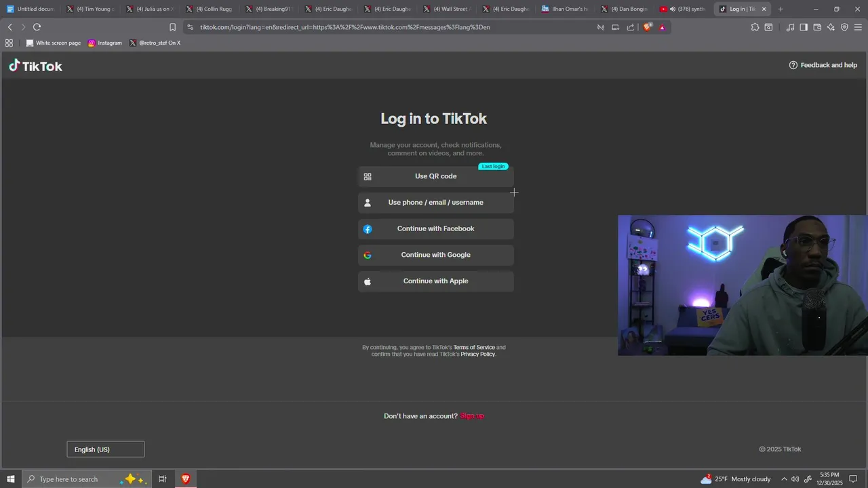View site information icon in address bar

191,27
